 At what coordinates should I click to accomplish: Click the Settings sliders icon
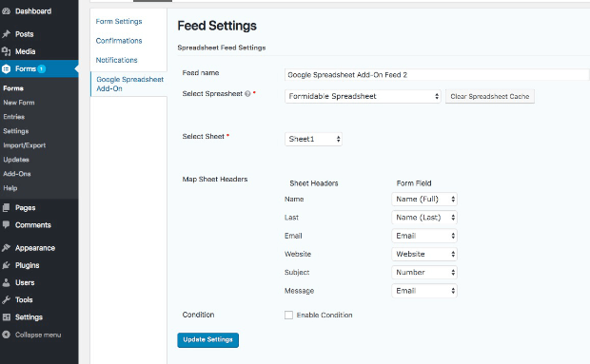pos(6,317)
